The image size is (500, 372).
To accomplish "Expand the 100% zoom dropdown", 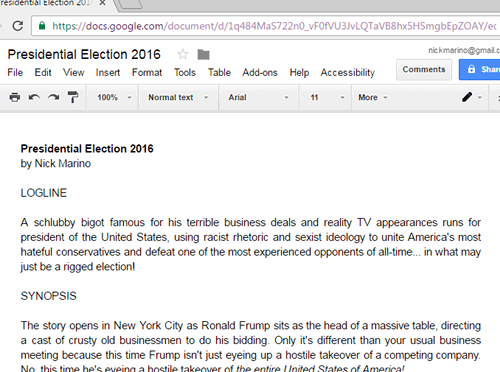I will [114, 97].
